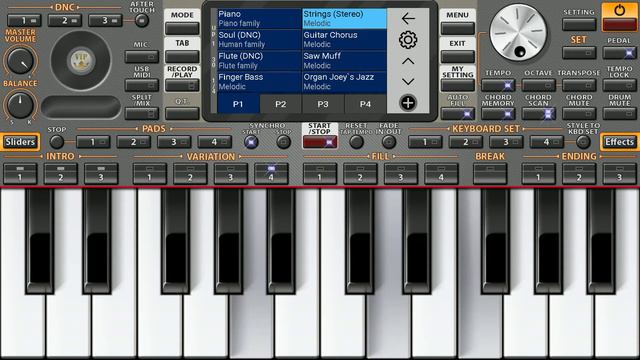Toggle Synchro Stop button
The image size is (640, 360).
coord(283,142)
